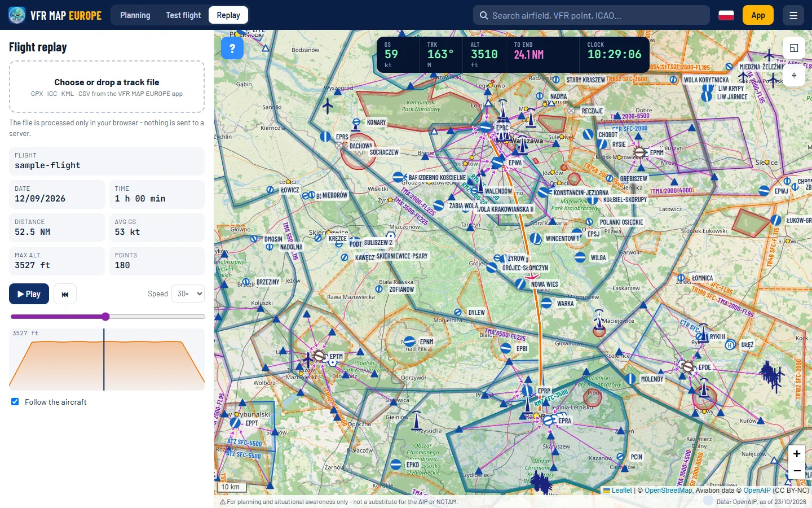
Task: Click the average ground speed 53 kt
Action: 127,232
